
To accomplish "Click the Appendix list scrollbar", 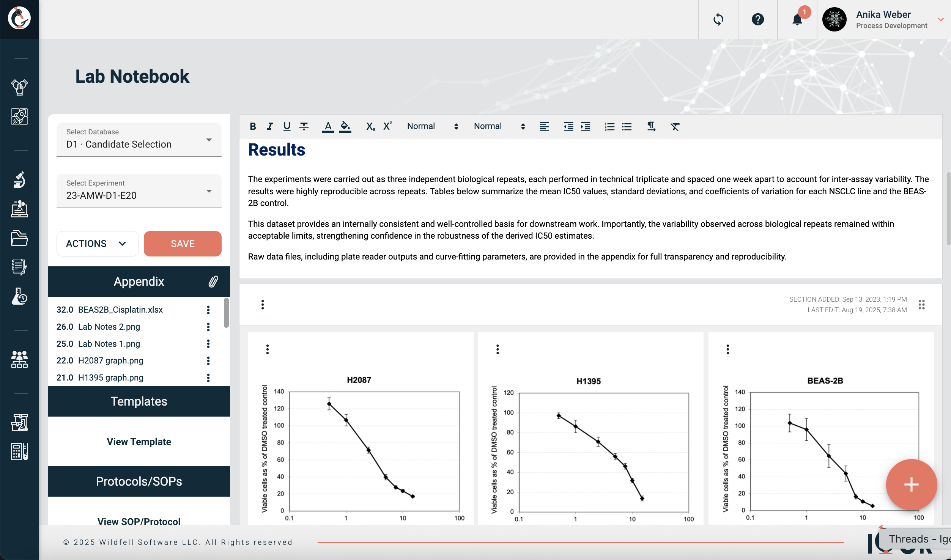I will 226,313.
